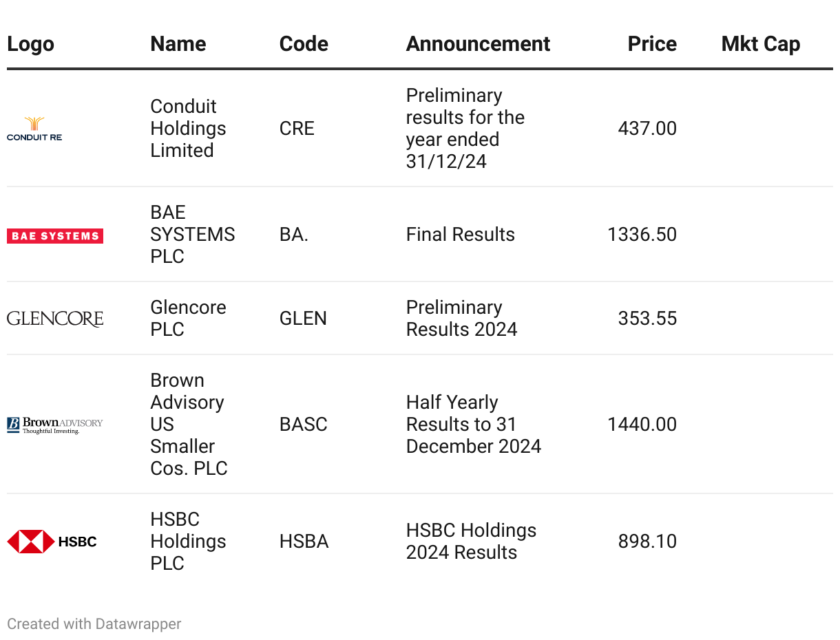Screen dimensions: 840x640
Task: Click the Conduit Re logo
Action: (x=34, y=129)
